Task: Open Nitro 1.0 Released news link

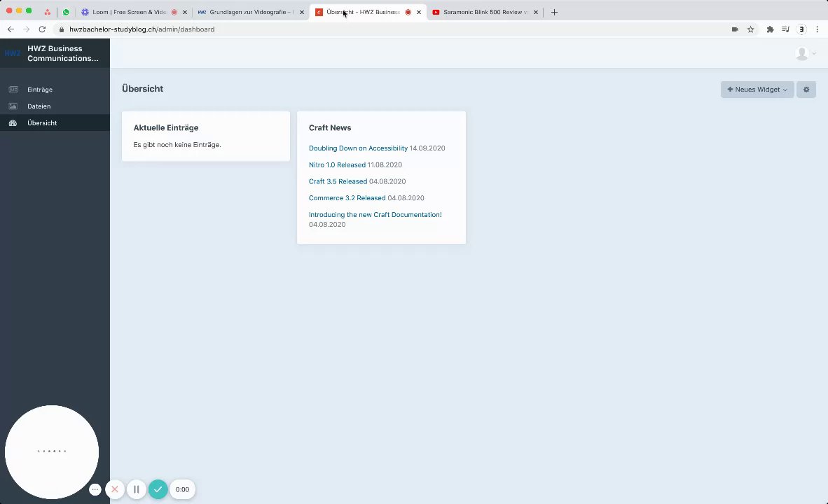Action: click(337, 165)
